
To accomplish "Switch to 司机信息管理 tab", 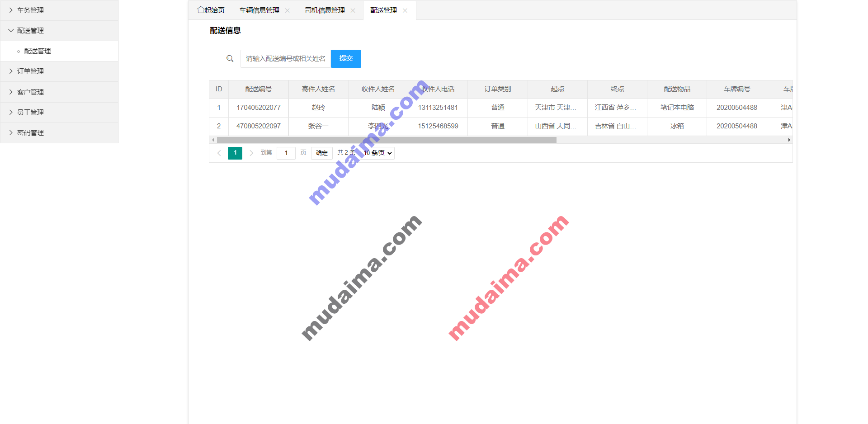I will point(325,10).
